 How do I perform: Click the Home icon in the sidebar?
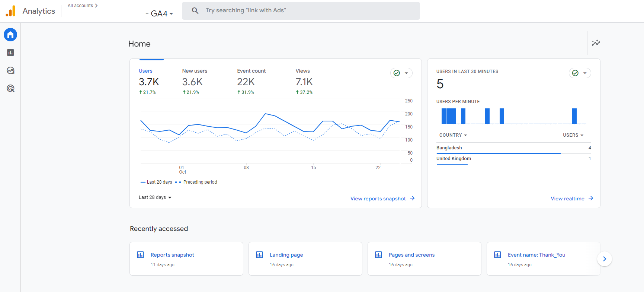[x=10, y=35]
